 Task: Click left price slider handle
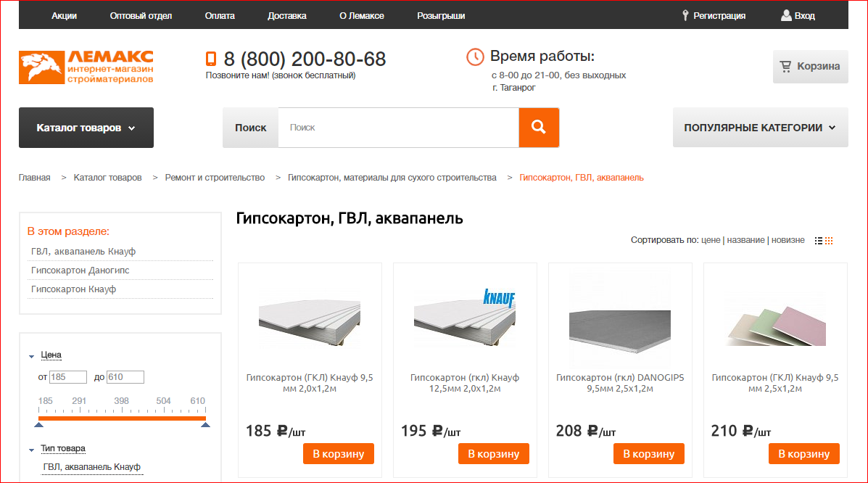(38, 425)
